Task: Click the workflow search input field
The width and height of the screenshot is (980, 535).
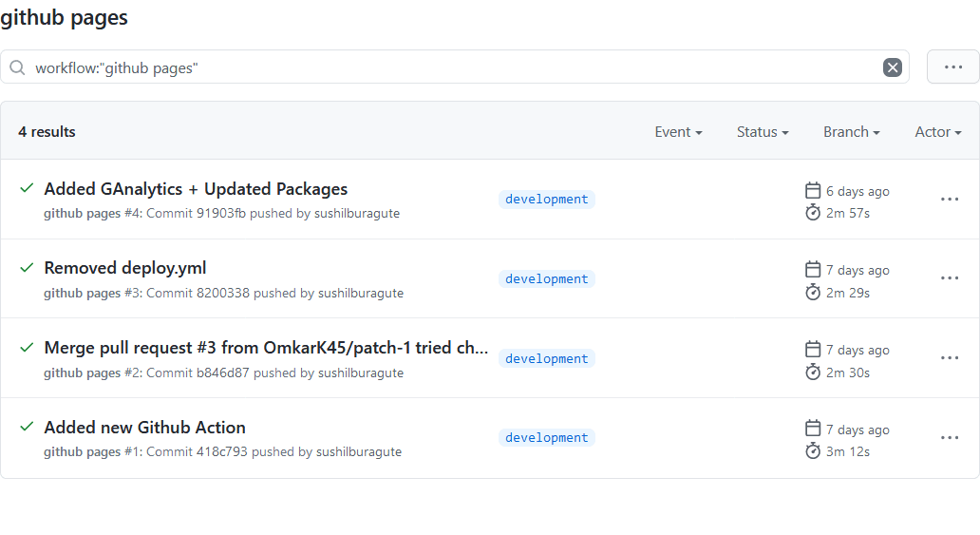Action: tap(454, 67)
